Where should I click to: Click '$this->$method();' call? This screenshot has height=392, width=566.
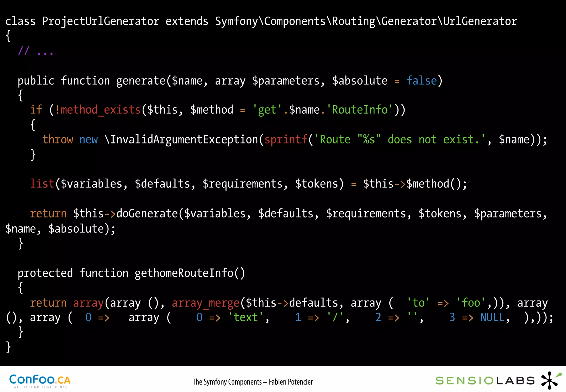(x=415, y=184)
